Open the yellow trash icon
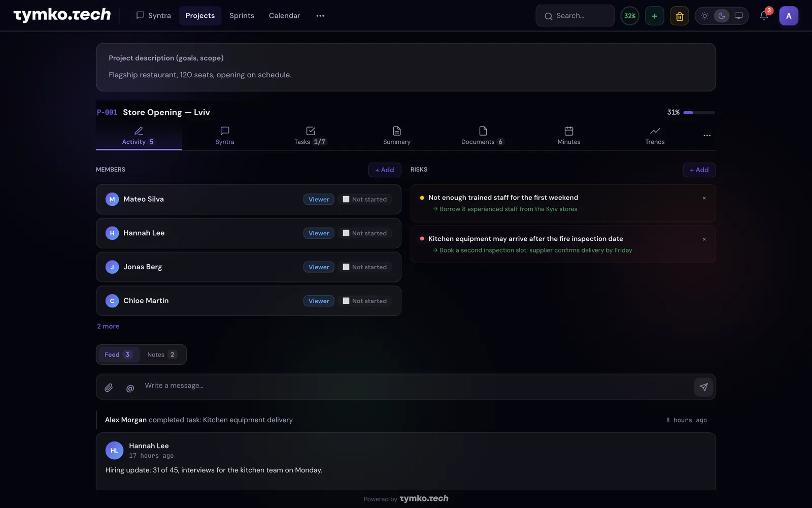 tap(680, 16)
